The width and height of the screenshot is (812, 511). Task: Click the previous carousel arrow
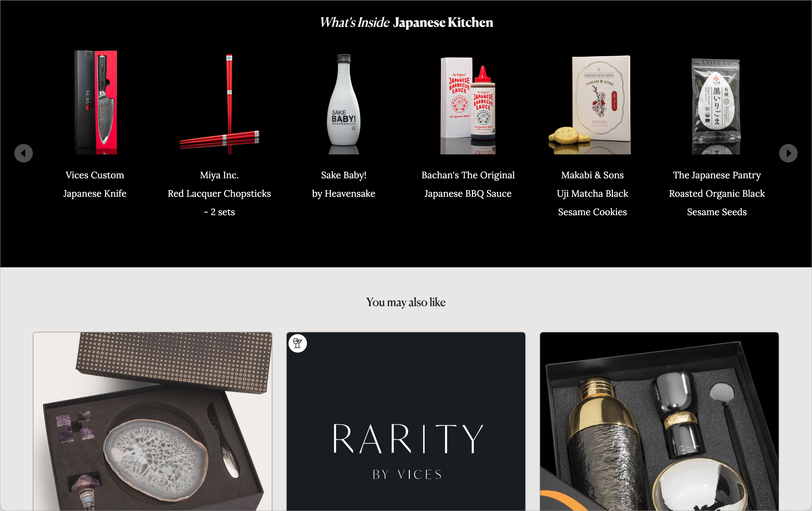(x=24, y=153)
